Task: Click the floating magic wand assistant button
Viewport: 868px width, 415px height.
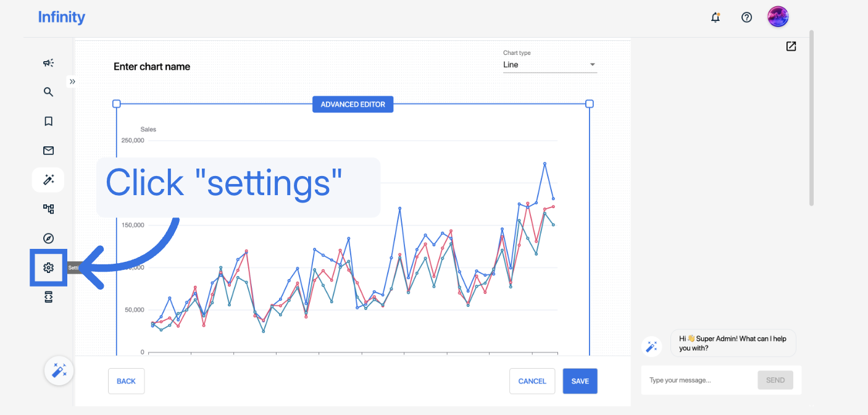Action: pyautogui.click(x=59, y=371)
